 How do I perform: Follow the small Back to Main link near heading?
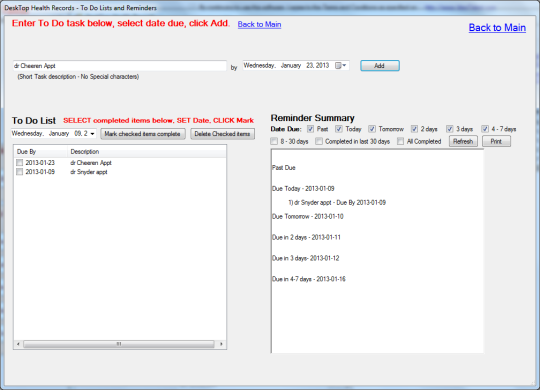259,24
